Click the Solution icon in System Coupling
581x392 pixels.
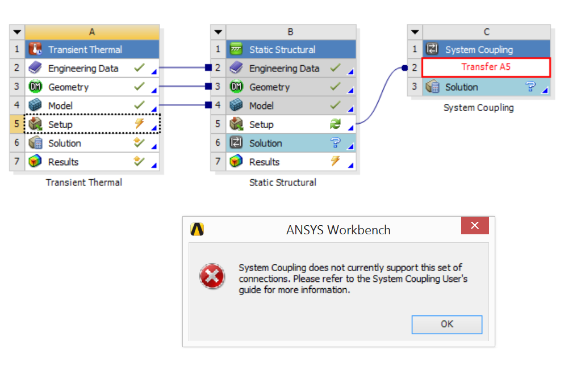pos(432,87)
